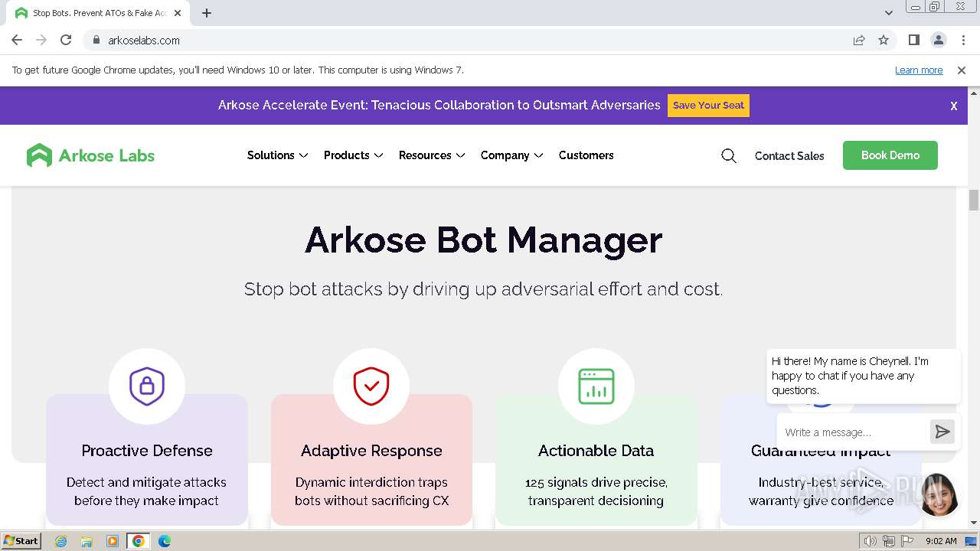Share this page icon in address bar

tap(859, 41)
